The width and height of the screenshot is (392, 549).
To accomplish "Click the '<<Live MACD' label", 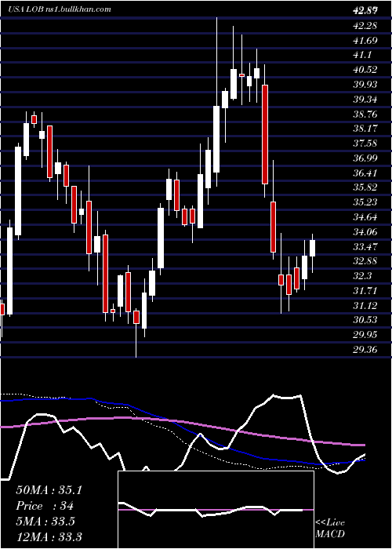I will [330, 529].
